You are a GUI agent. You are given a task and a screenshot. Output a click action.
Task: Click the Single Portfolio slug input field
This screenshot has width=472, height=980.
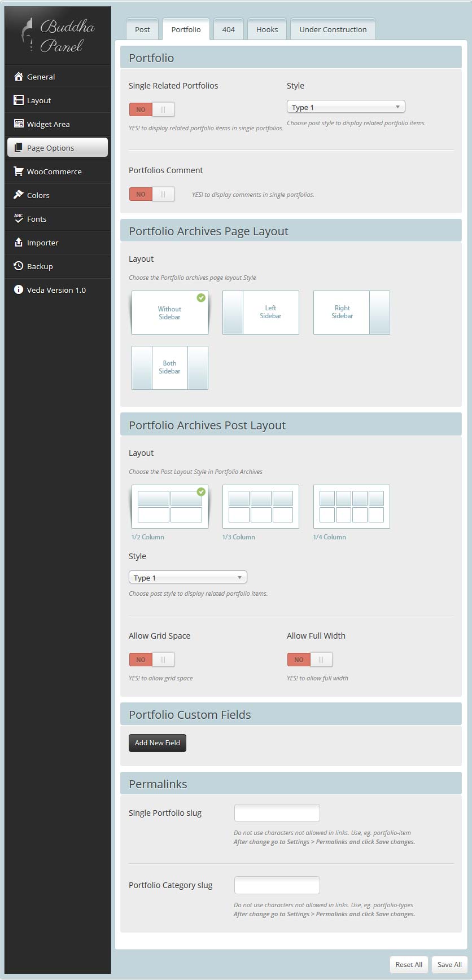[277, 813]
